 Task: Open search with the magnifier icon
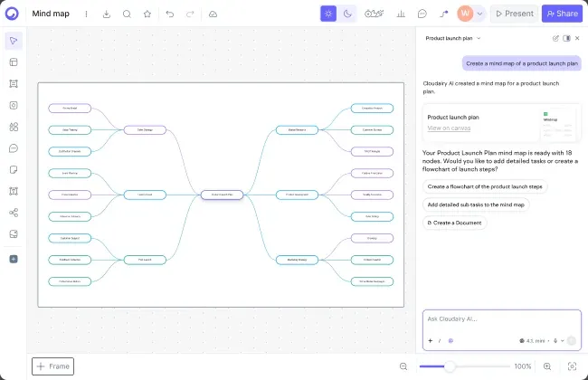tap(127, 14)
